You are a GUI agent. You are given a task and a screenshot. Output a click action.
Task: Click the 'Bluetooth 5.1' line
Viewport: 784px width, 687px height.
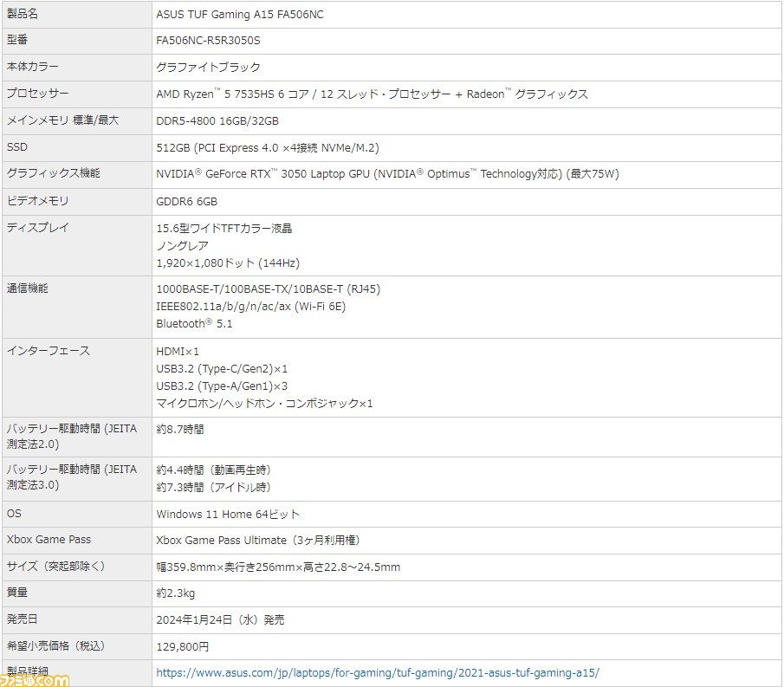point(194,323)
